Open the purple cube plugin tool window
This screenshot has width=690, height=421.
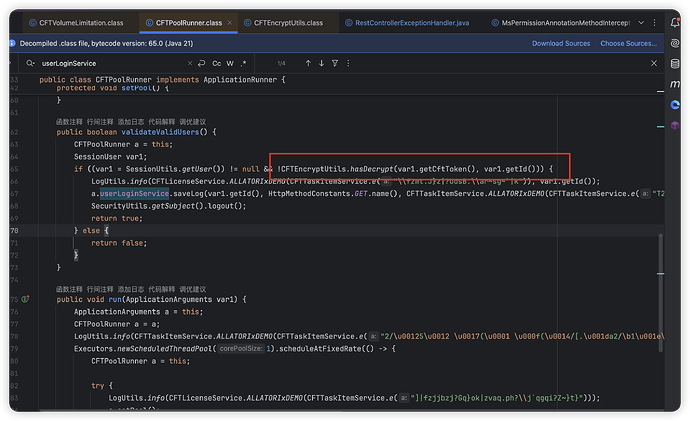tap(675, 125)
